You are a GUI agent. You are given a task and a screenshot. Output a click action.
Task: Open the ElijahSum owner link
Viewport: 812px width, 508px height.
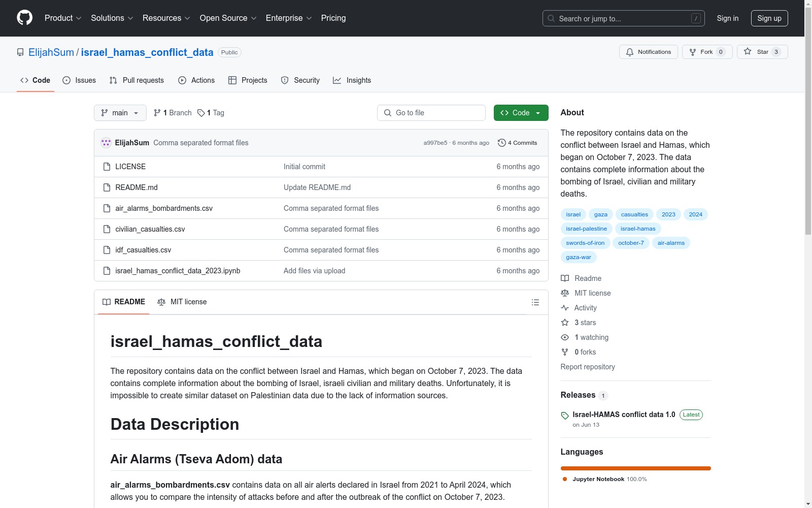[51, 52]
